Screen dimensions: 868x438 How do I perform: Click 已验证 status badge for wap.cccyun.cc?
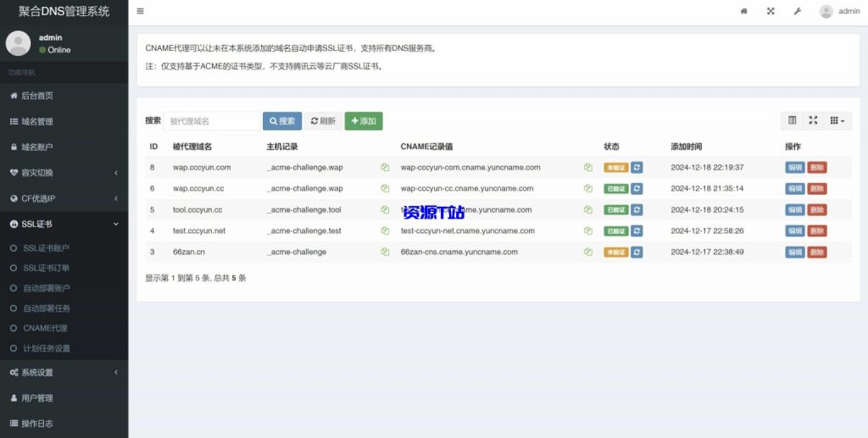pyautogui.click(x=616, y=188)
